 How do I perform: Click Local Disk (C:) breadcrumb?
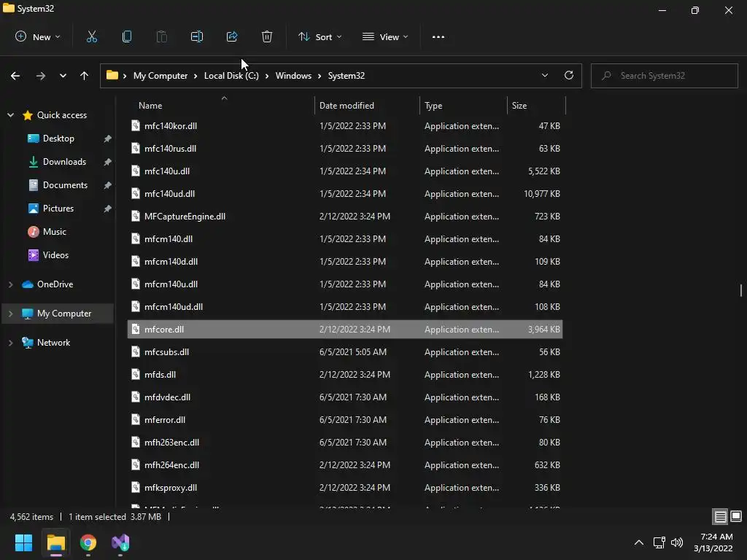coord(231,76)
